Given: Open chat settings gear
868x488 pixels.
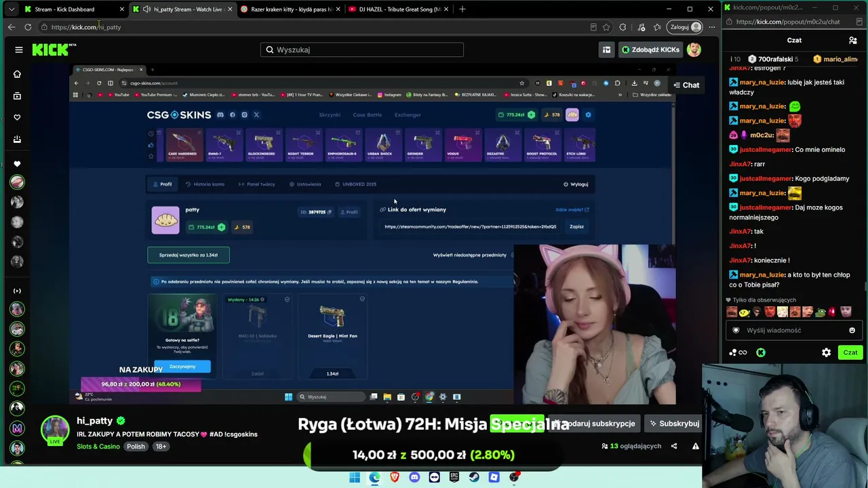Looking at the screenshot, I should tap(826, 352).
